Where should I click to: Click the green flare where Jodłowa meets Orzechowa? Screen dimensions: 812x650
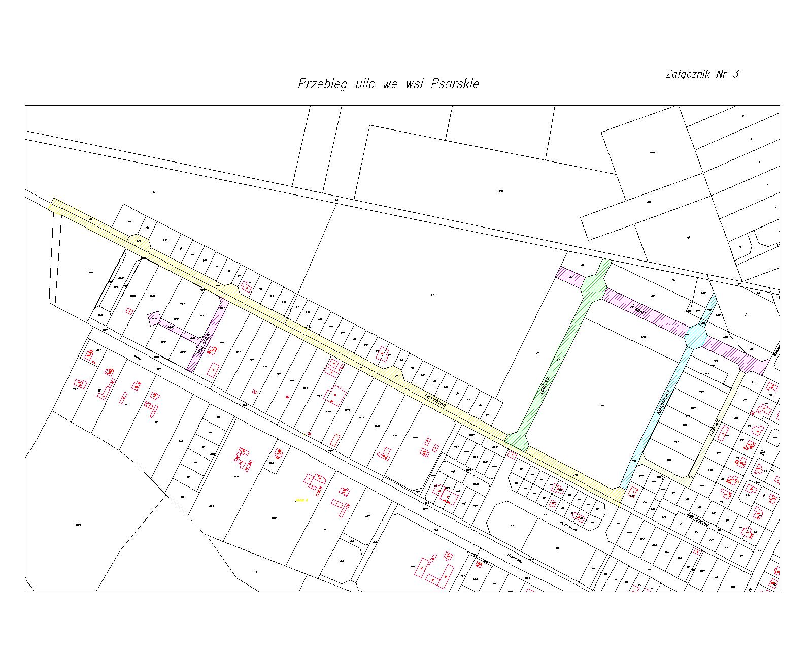pos(517,441)
